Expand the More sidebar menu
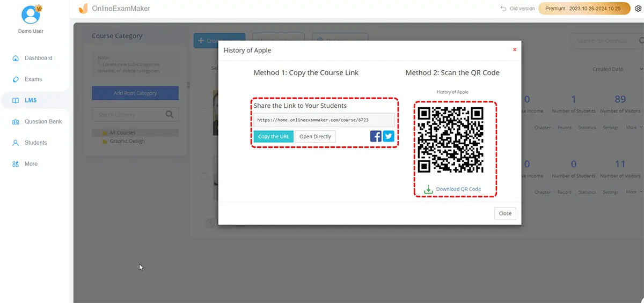The image size is (644, 303). click(31, 164)
